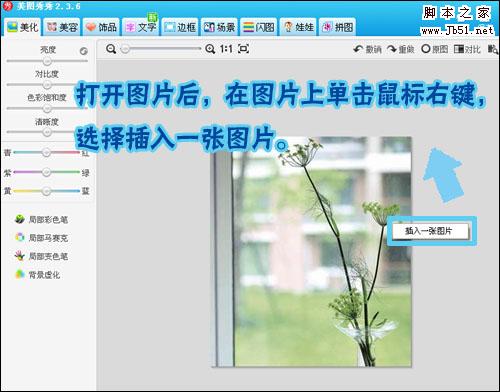
Task: Open the 场景 tab
Action: coord(219,27)
